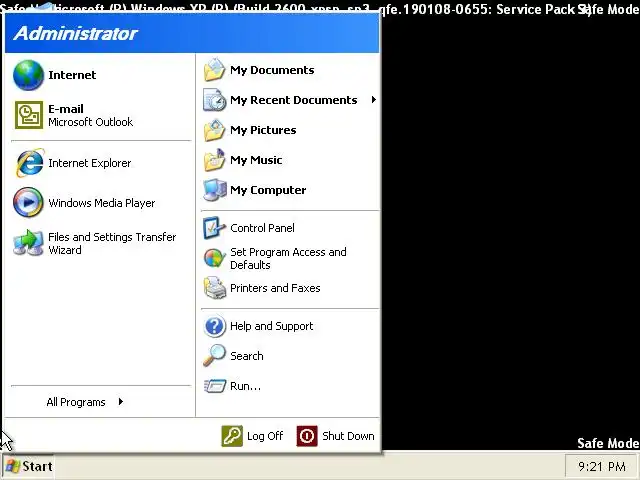Screen dimensions: 640x480
Task: Choose the Windows Media Player label
Action: 102,203
